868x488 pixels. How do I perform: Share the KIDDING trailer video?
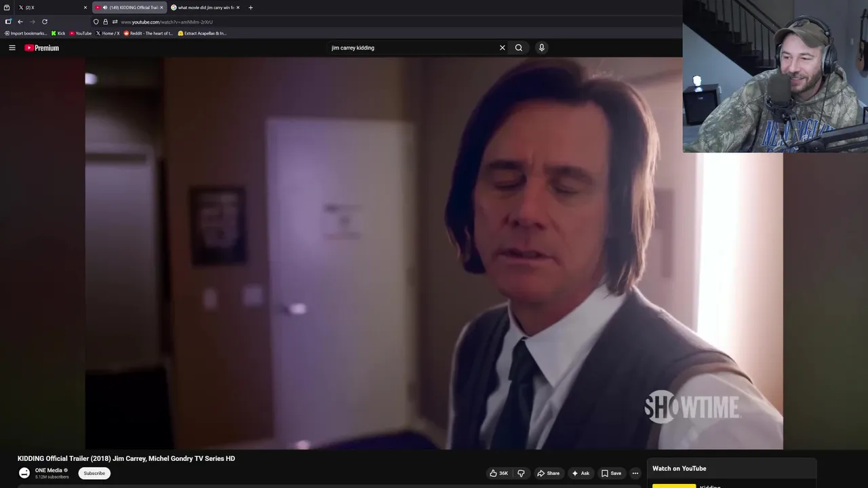548,473
